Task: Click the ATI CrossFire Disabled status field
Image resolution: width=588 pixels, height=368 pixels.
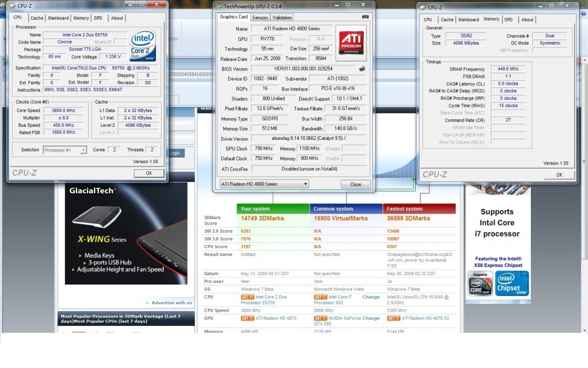Action: [x=309, y=169]
